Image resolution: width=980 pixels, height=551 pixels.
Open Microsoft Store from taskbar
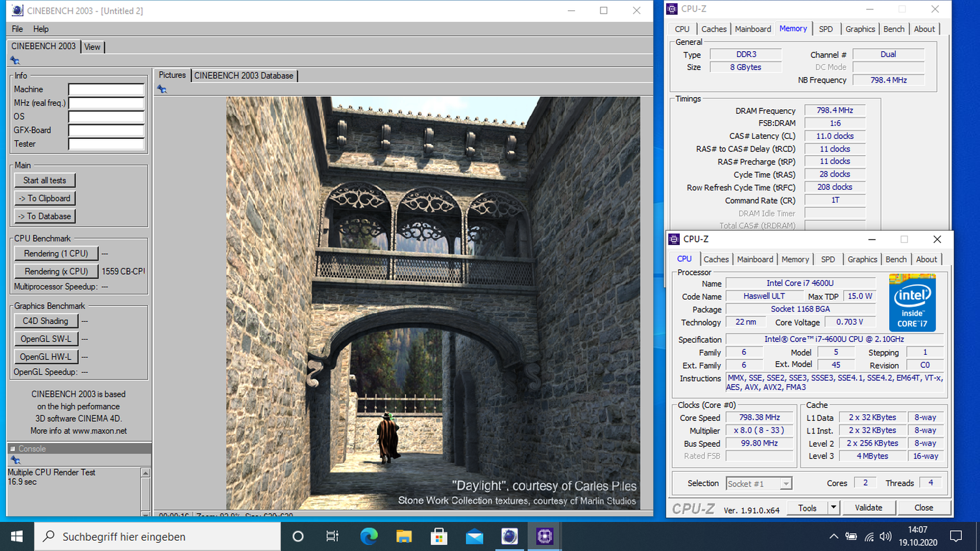coord(439,536)
